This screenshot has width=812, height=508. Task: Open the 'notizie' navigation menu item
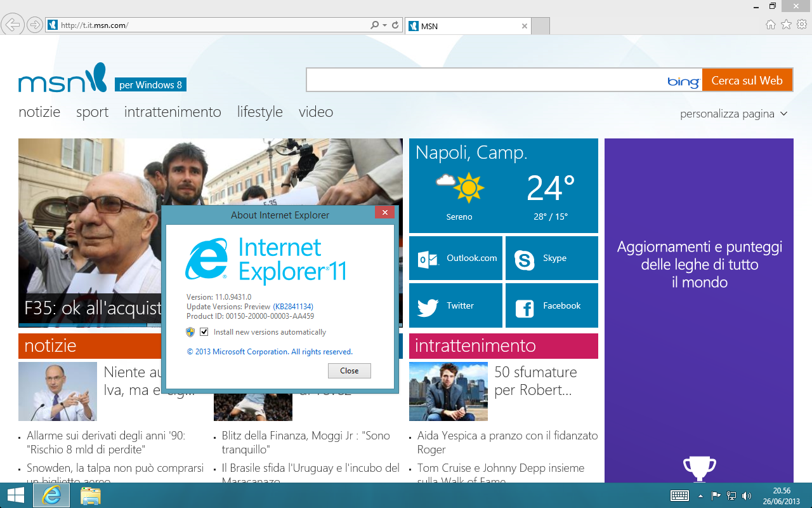coord(39,112)
